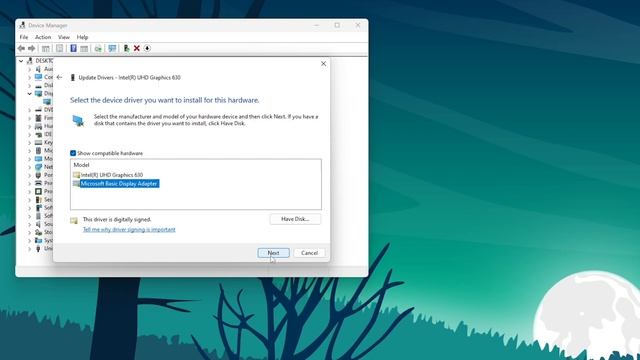Viewport: 640px width, 360px height.
Task: Click the display adapter device icon under Display
Action: click(47, 102)
